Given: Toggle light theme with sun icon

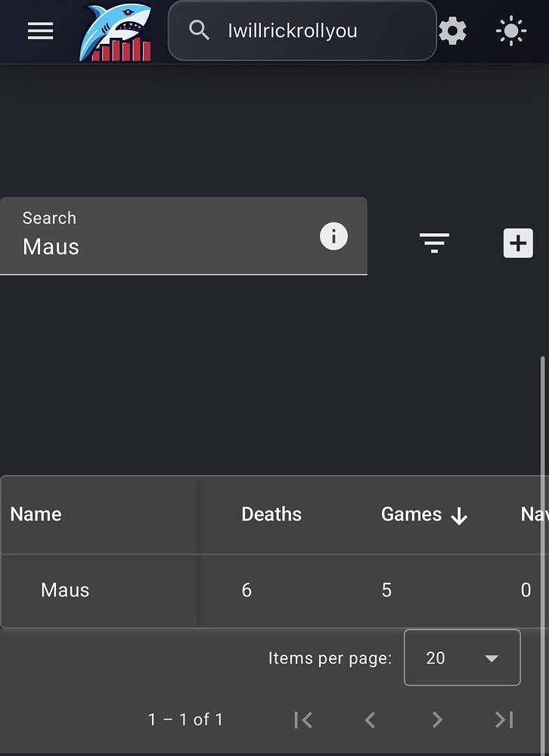Looking at the screenshot, I should tap(511, 31).
